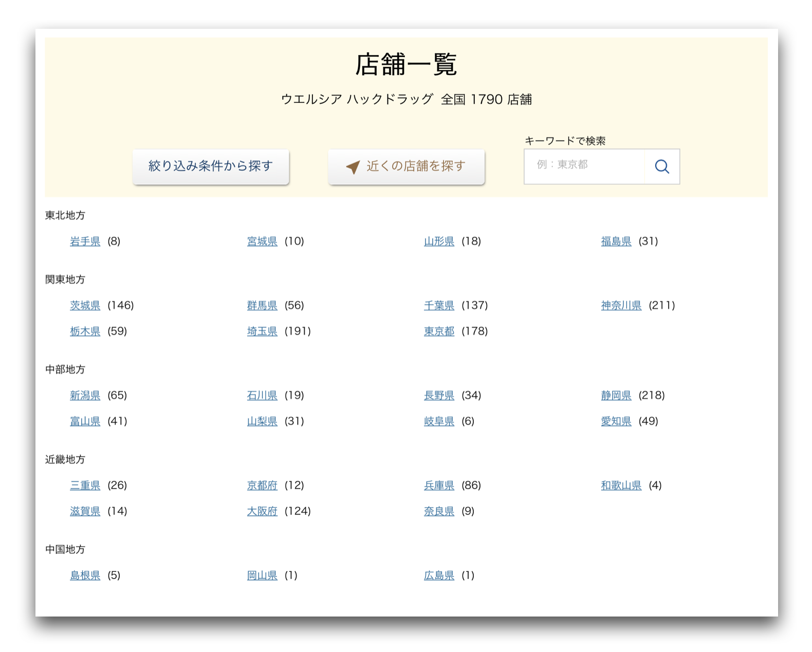This screenshot has width=812, height=652.
Task: Open the 岩手県 store list link
Action: tap(85, 241)
